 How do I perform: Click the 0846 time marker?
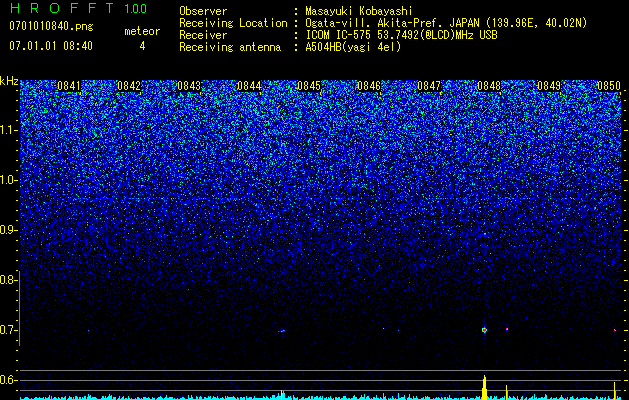pos(369,86)
